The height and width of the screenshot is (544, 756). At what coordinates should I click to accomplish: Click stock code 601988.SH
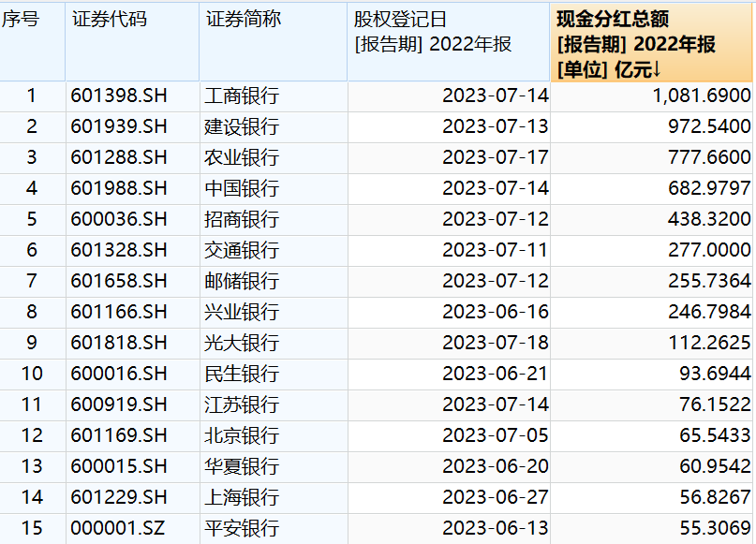(119, 188)
